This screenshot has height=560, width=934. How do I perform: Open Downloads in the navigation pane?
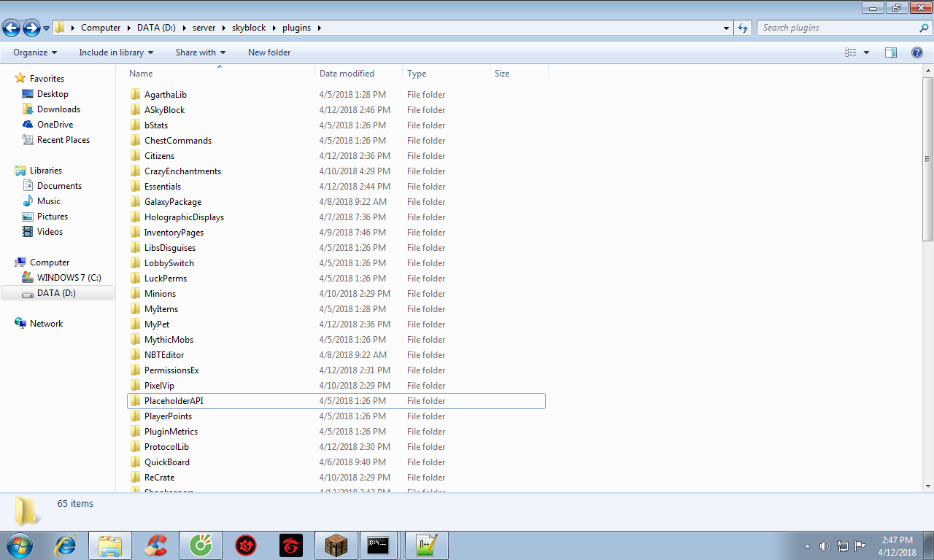pyautogui.click(x=58, y=109)
